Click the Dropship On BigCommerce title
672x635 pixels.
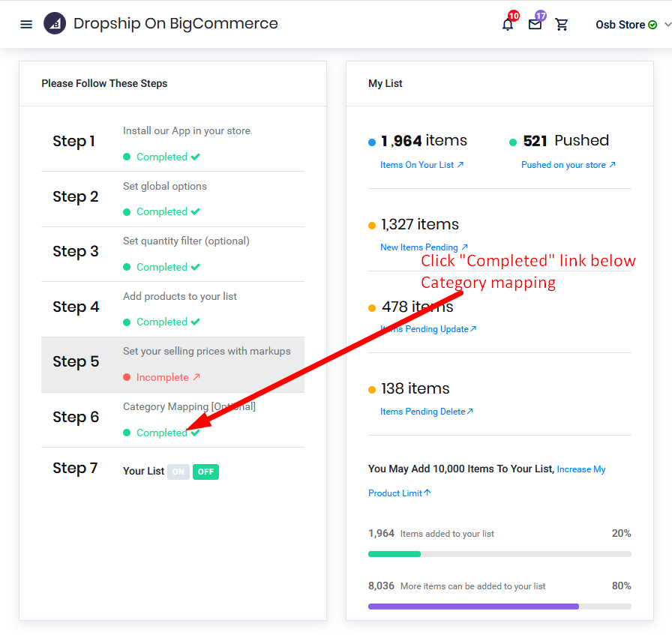click(x=175, y=23)
